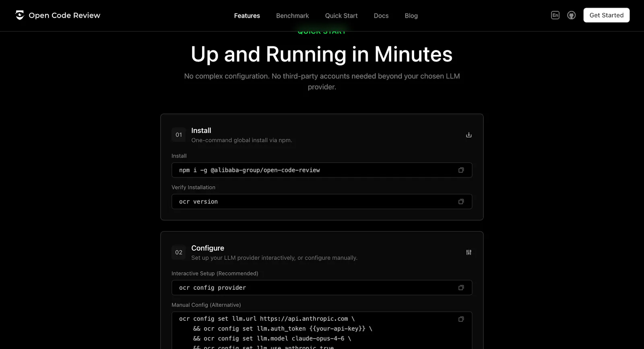This screenshot has height=349, width=644.
Task: Click Set up your LLM provider description
Action: [x=275, y=258]
